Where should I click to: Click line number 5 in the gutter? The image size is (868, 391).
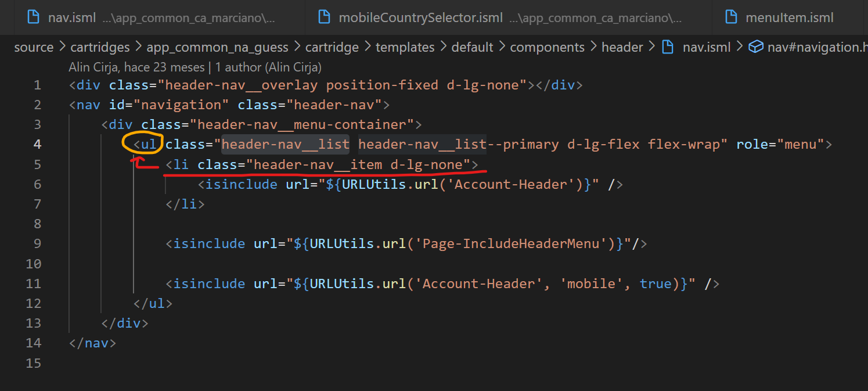pyautogui.click(x=37, y=164)
